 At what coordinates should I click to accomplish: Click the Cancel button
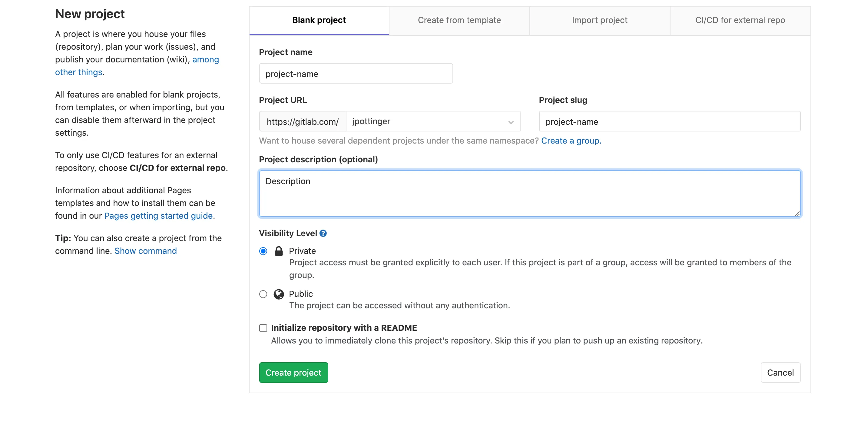click(x=780, y=373)
